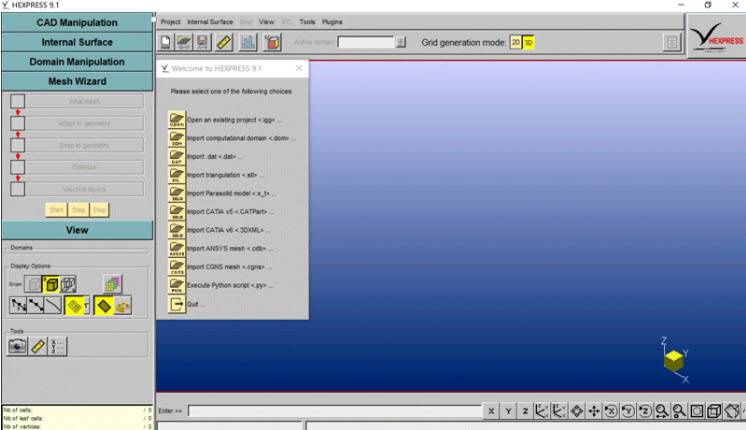
Task: Select the ruler tool in Tools section
Action: (x=38, y=346)
